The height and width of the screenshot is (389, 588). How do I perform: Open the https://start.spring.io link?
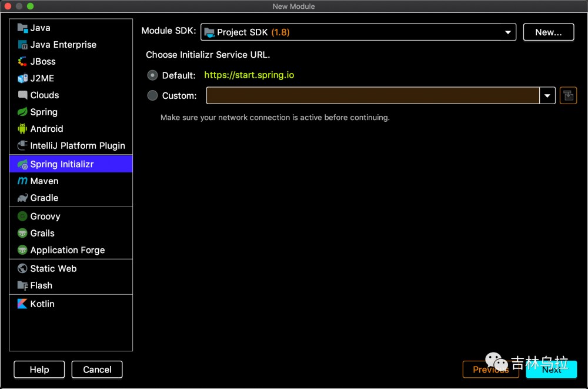[x=249, y=75]
